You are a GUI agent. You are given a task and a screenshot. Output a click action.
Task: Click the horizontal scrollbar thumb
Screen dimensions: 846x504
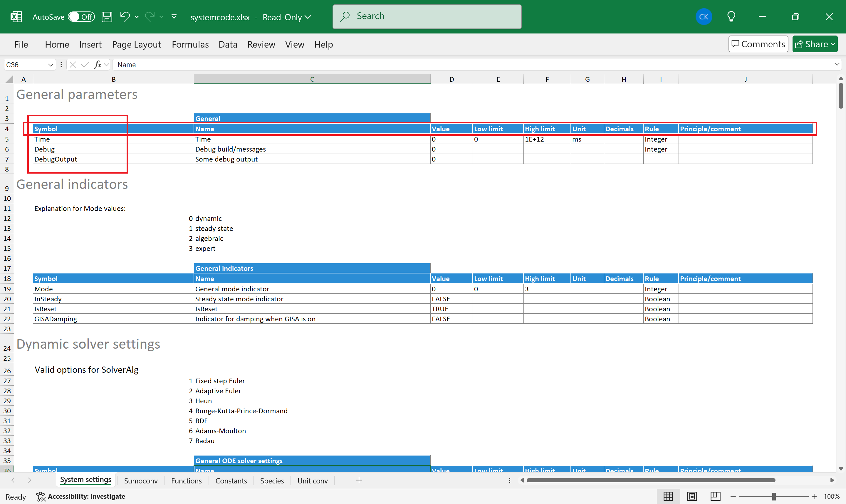(x=650, y=480)
